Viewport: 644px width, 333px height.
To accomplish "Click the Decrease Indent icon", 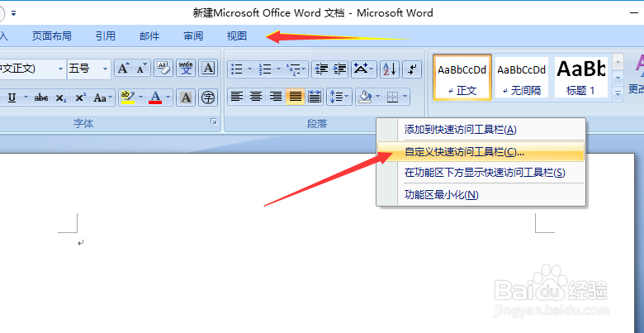I will point(321,69).
